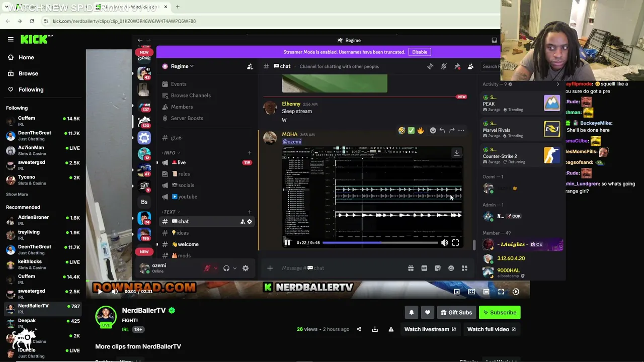Open Discord user settings gear
Image resolution: width=644 pixels, height=362 pixels.
(246, 268)
